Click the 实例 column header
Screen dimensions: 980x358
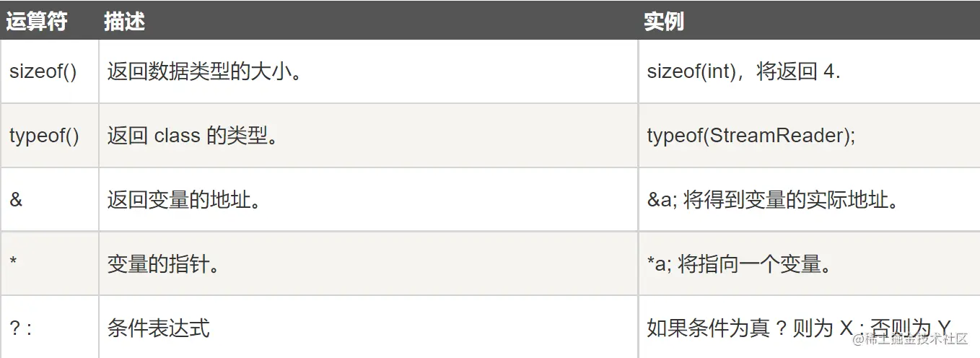[663, 22]
